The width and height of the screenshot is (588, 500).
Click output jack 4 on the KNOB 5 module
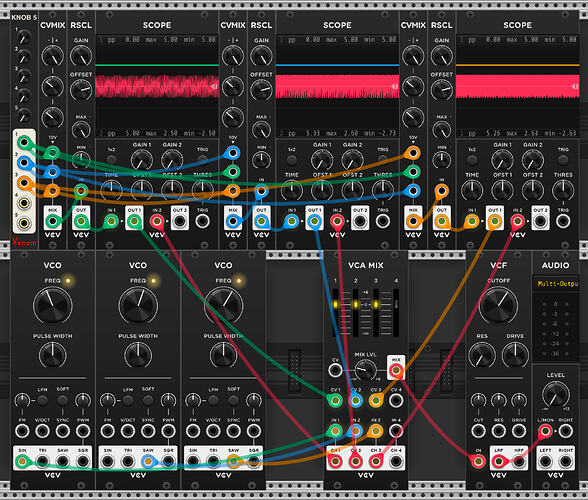(x=24, y=203)
